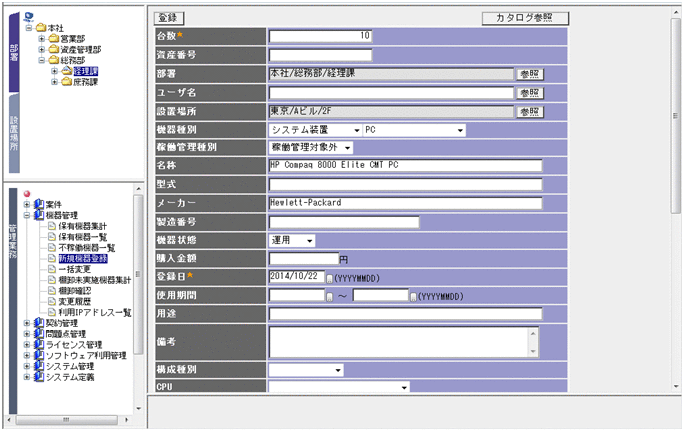Open 新規機器登録 page

point(78,259)
